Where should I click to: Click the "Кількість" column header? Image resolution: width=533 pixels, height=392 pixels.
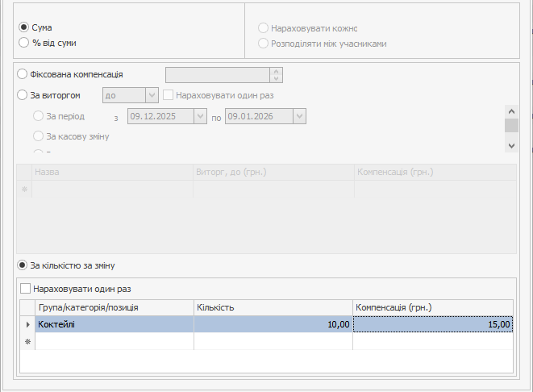[273, 307]
